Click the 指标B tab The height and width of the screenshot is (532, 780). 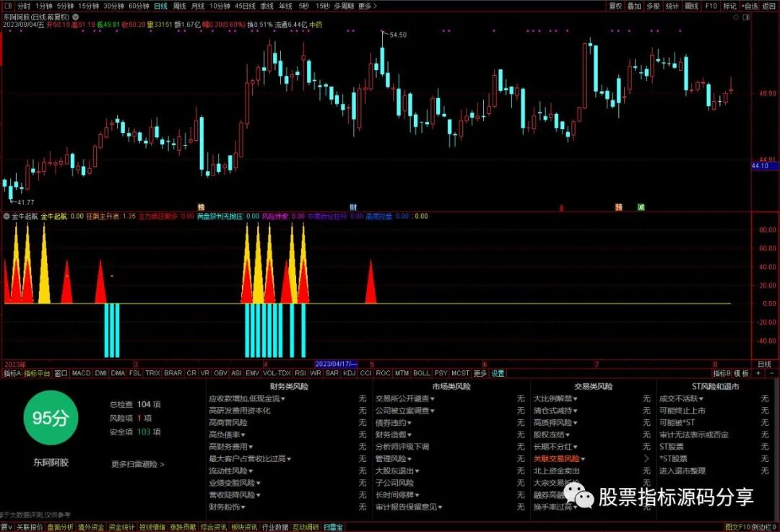(x=721, y=373)
